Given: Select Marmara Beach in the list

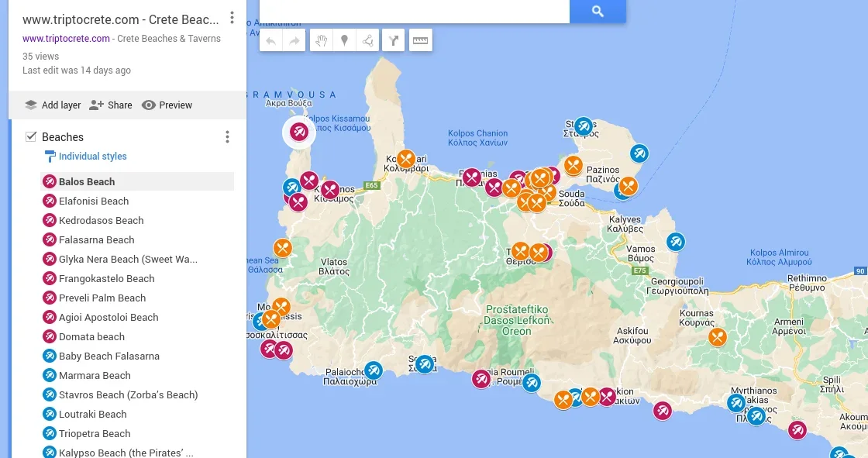Looking at the screenshot, I should [x=137, y=376].
